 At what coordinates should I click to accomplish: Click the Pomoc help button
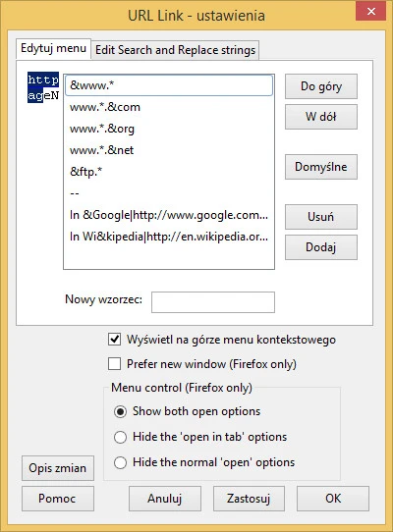[58, 499]
